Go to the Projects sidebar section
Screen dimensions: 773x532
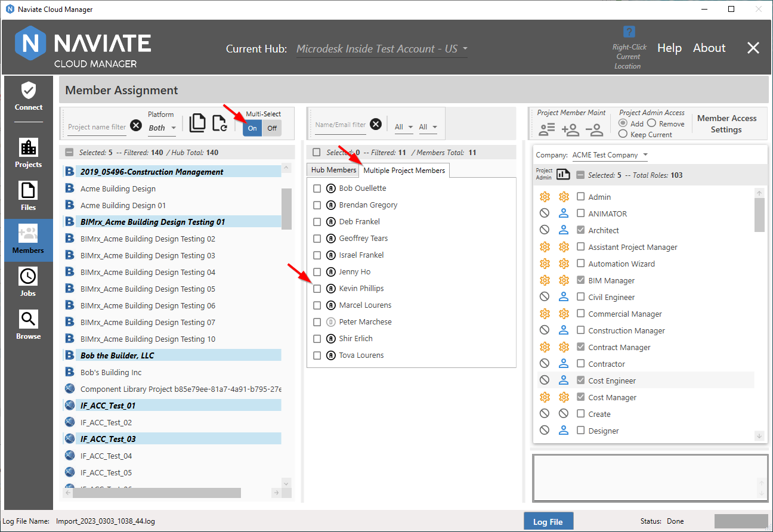click(29, 153)
